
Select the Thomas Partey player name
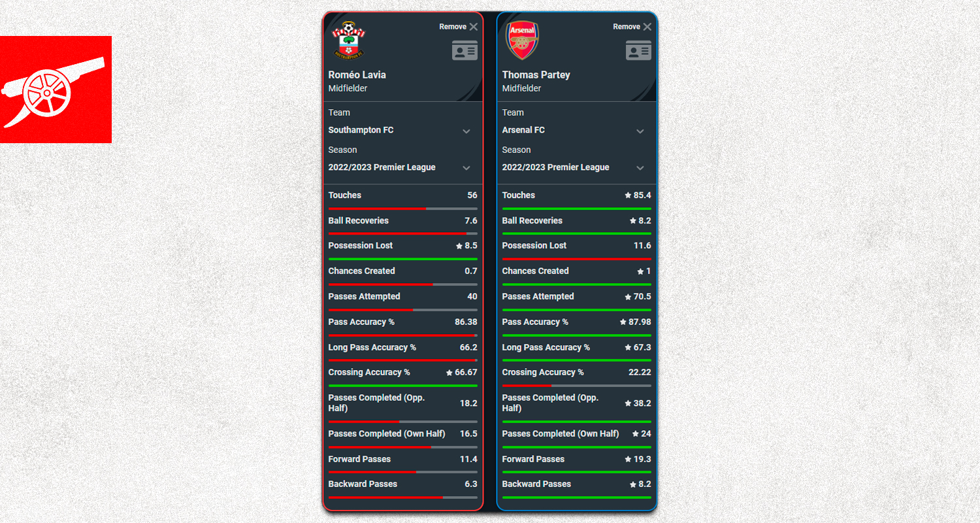(536, 75)
